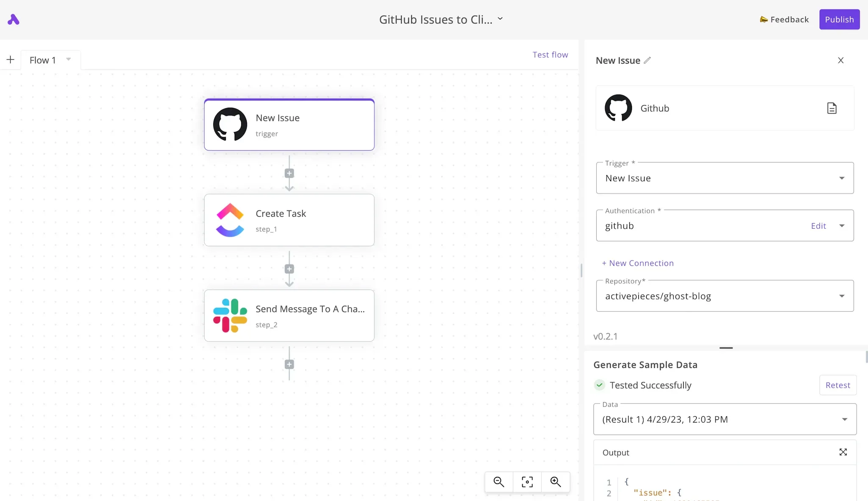Screen dimensions: 868x501
Task: Fit flow to view
Action: coord(527,482)
